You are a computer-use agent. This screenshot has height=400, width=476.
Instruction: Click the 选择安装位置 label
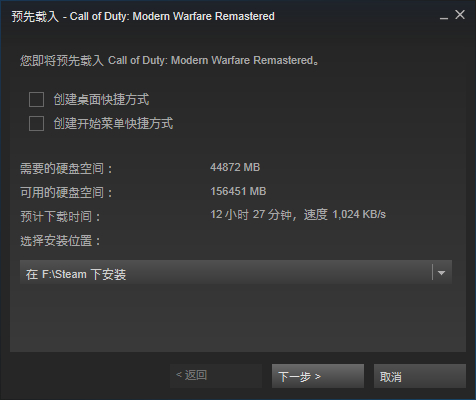coord(60,241)
